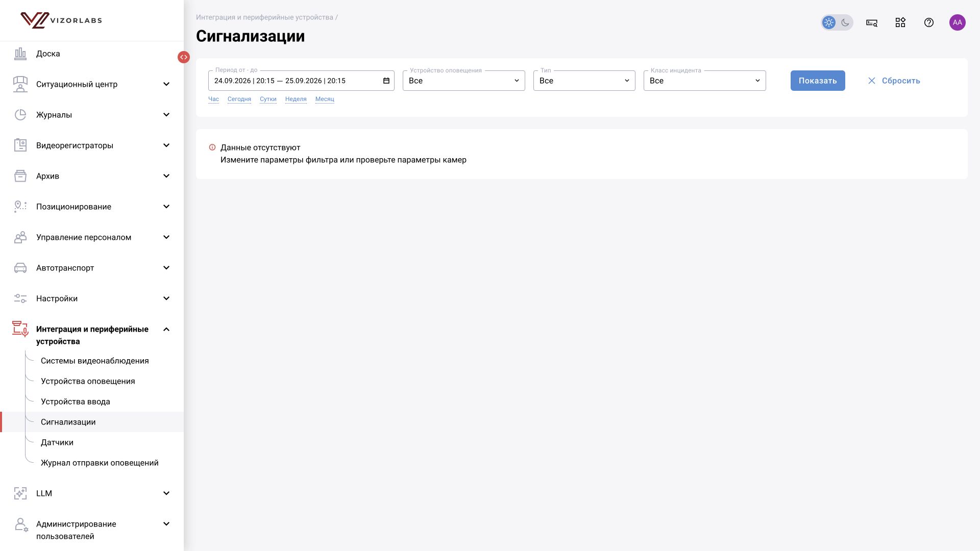The height and width of the screenshot is (551, 980).
Task: Click the Позиционирование map pin icon
Action: (x=20, y=207)
